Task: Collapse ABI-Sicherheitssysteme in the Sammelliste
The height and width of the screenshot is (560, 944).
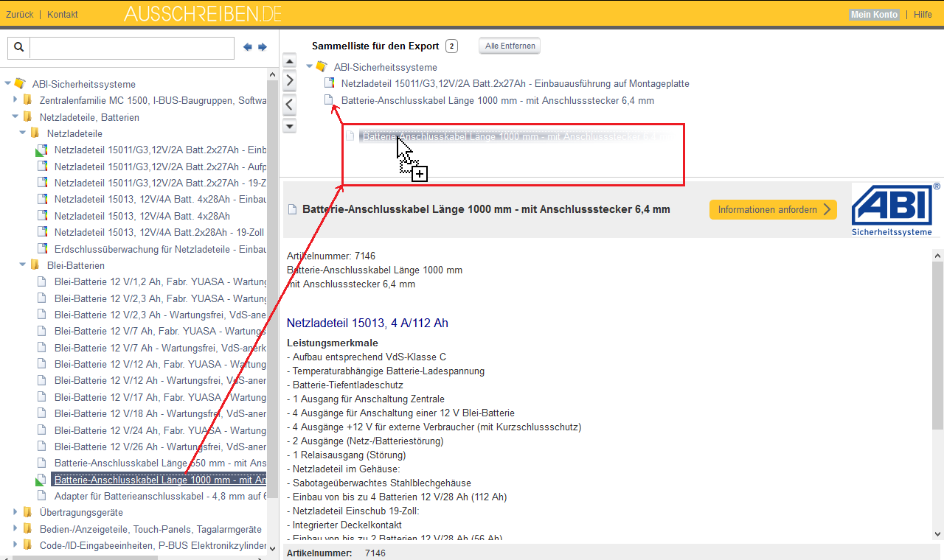Action: (x=310, y=67)
